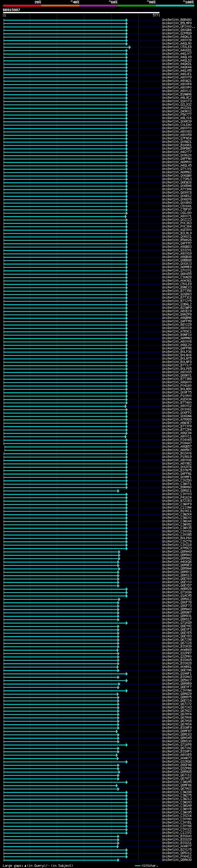Click the green ~80% identity scale segment
The width and height of the screenshot is (197, 868).
(x=136, y=6)
